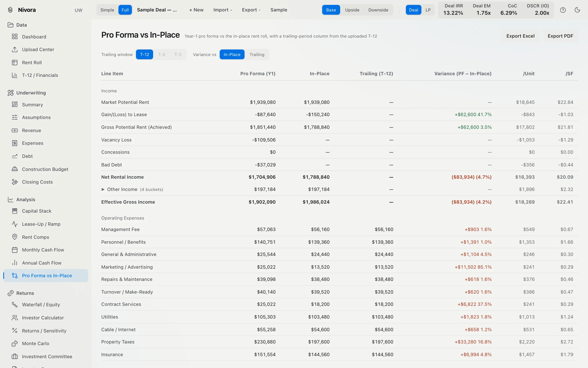Load the Sample deal button
The image size is (588, 368).
click(x=279, y=10)
